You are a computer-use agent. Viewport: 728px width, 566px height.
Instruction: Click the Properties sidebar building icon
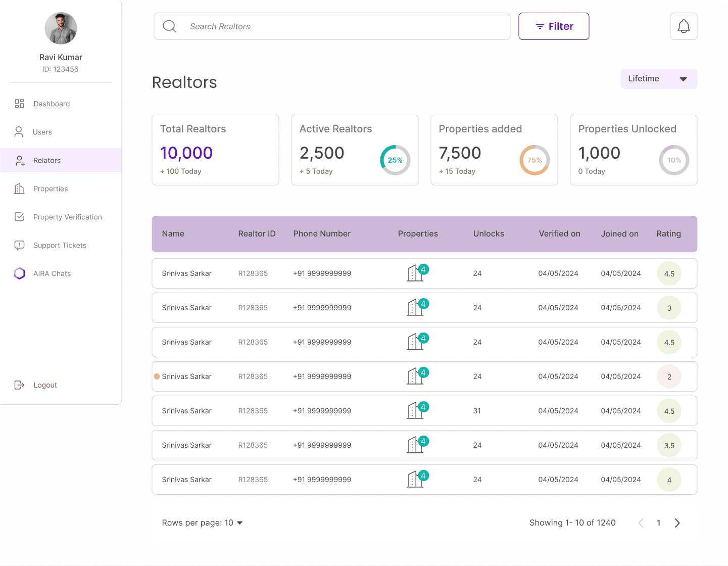click(x=19, y=188)
